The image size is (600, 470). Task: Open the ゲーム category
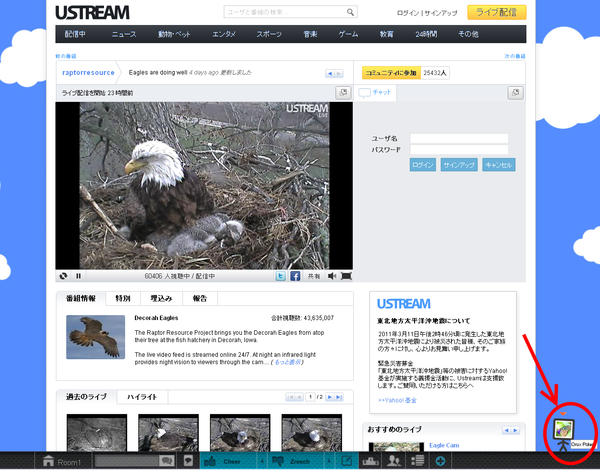[348, 34]
